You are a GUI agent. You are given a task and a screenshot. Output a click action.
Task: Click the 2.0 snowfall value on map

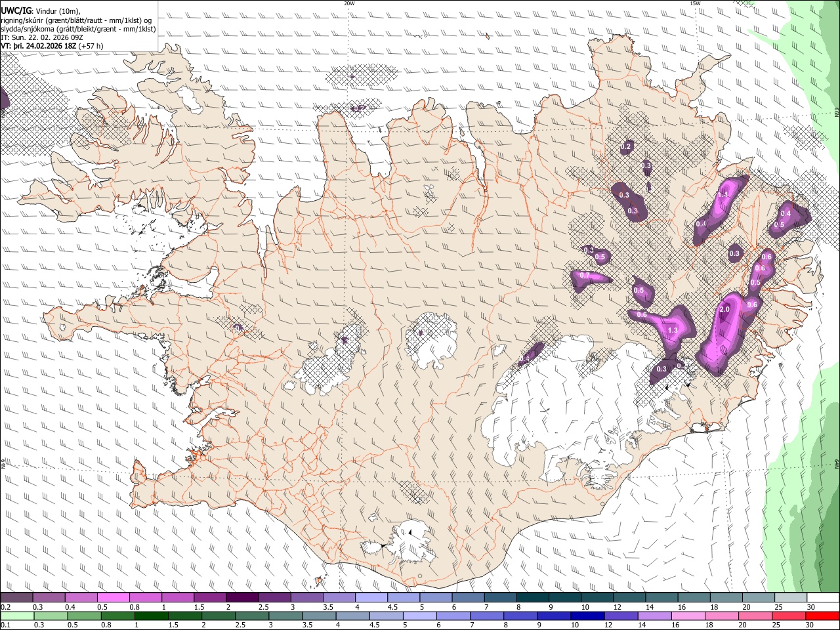(724, 309)
